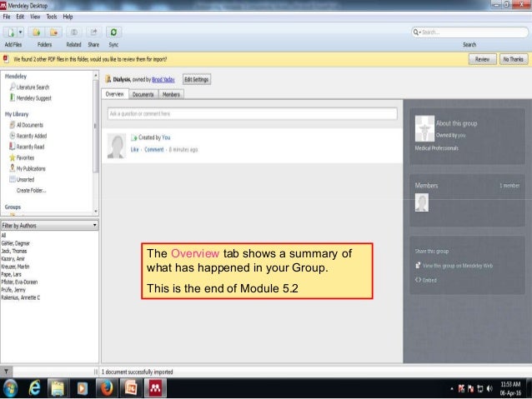The height and width of the screenshot is (399, 532).
Task: Open the Edit menu
Action: point(20,17)
